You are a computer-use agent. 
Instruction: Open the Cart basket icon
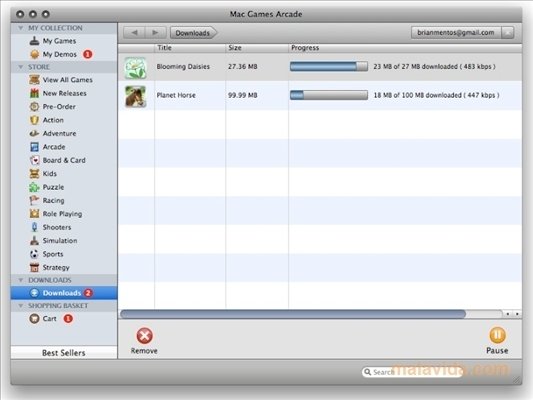tap(34, 319)
